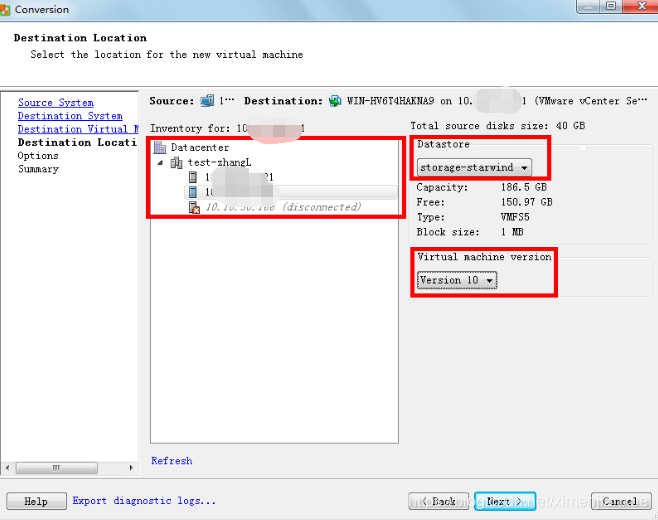Viewport: 658px width, 520px height.
Task: Select the disconnected host entry
Action: [x=283, y=207]
